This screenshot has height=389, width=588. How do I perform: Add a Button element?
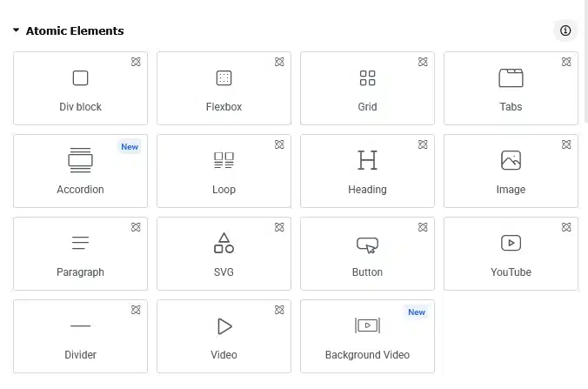pyautogui.click(x=367, y=253)
